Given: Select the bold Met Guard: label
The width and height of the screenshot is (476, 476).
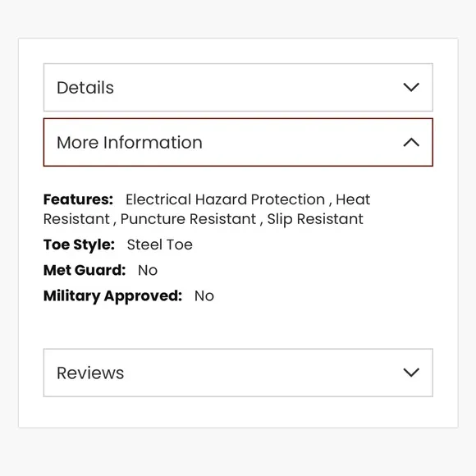Looking at the screenshot, I should pos(85,270).
